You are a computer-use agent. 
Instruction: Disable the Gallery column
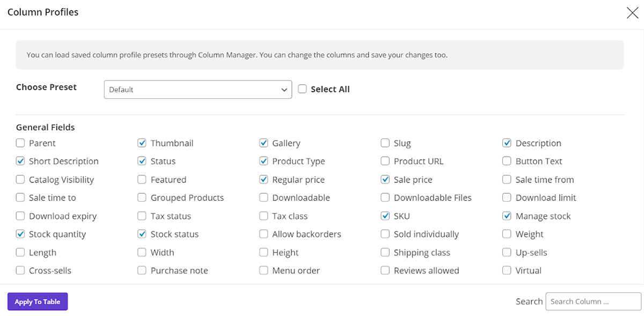point(264,143)
